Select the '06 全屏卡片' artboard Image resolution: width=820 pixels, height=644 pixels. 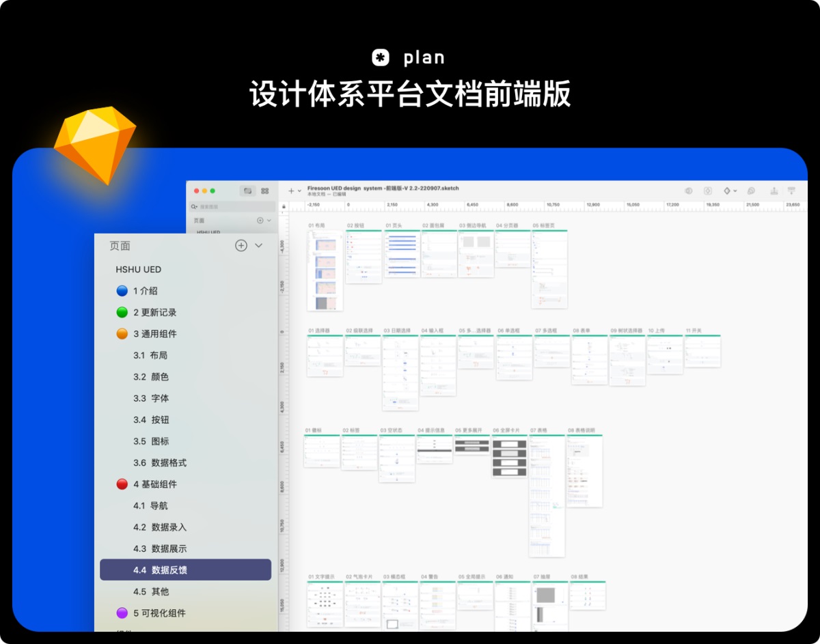[510, 456]
